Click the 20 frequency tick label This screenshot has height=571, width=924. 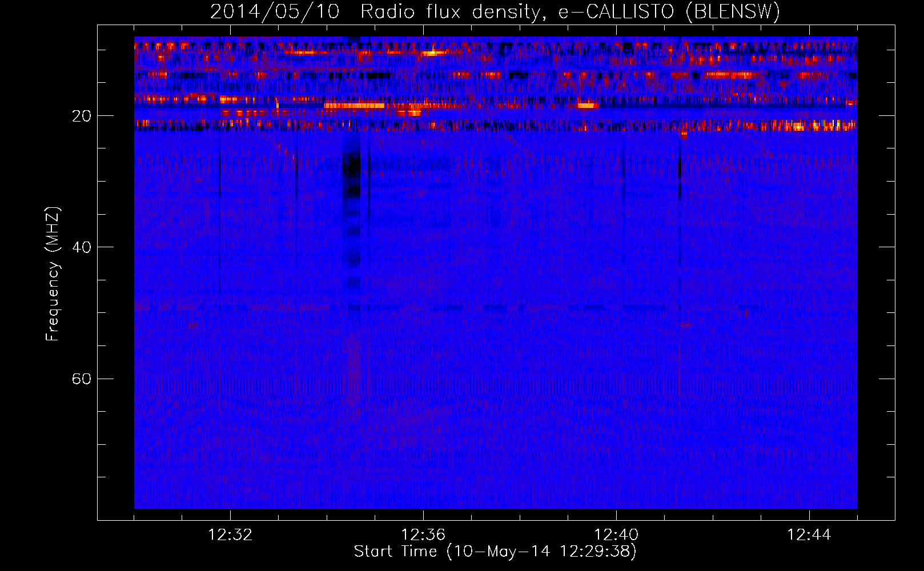[x=82, y=116]
